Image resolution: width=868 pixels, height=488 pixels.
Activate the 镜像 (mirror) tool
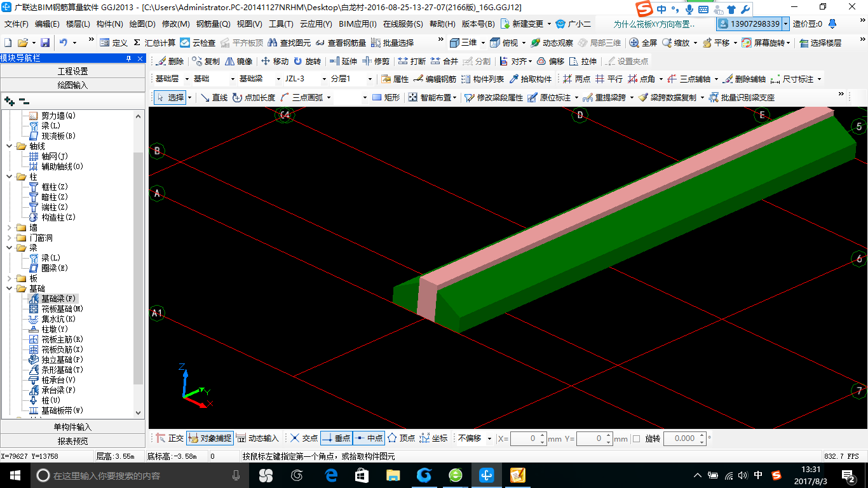(x=238, y=62)
